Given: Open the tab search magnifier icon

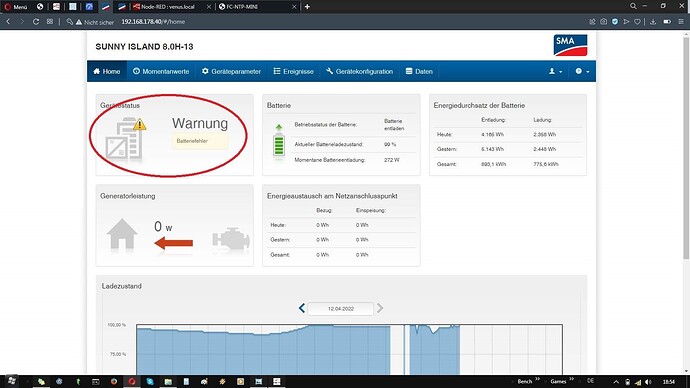Looking at the screenshot, I should click(633, 6).
